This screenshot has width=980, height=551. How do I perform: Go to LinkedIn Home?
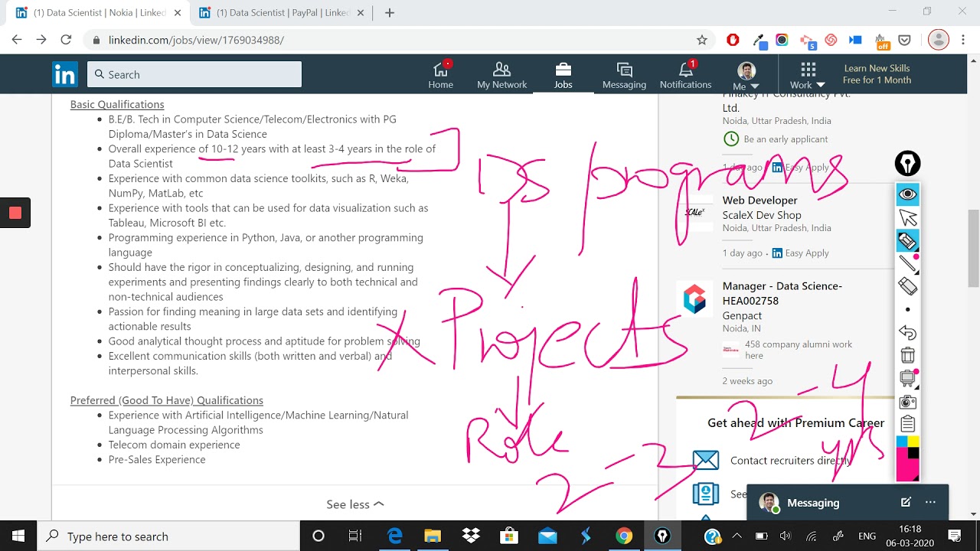(x=440, y=75)
